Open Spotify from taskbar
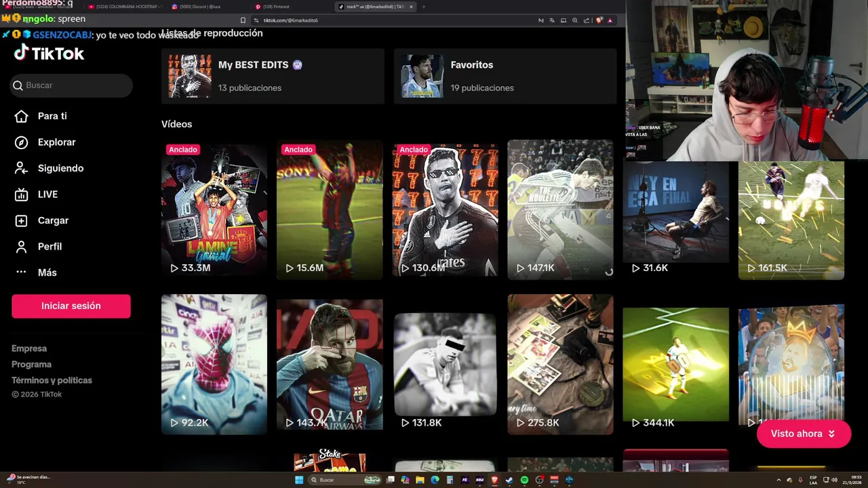Viewport: 868px width, 488px height. (524, 480)
